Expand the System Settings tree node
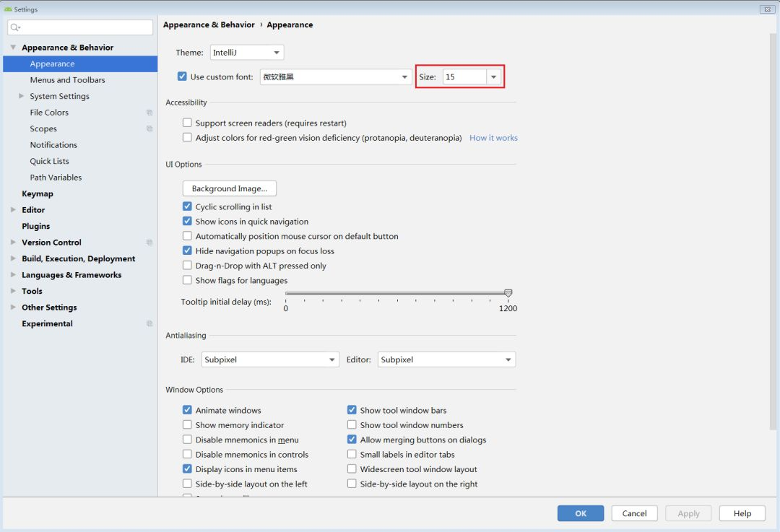 tap(22, 96)
